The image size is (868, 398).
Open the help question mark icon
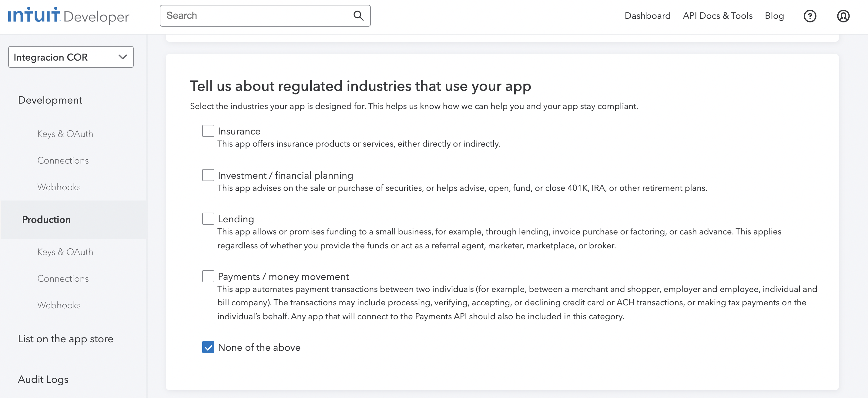810,16
